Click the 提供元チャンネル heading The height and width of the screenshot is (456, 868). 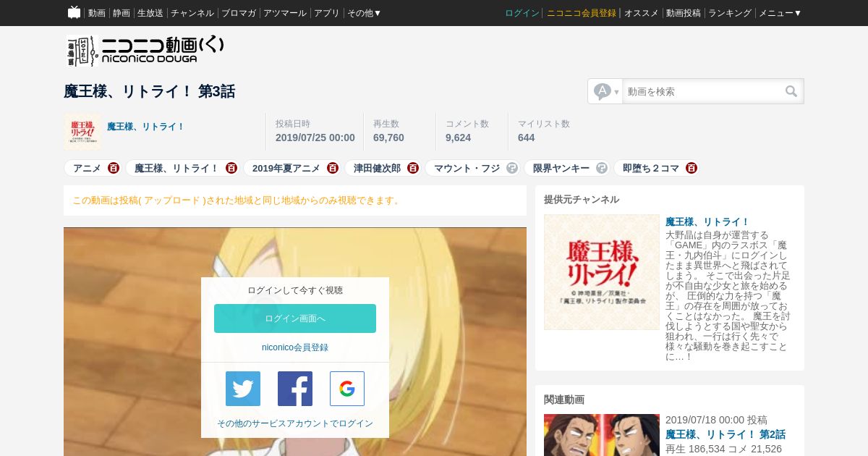[582, 200]
